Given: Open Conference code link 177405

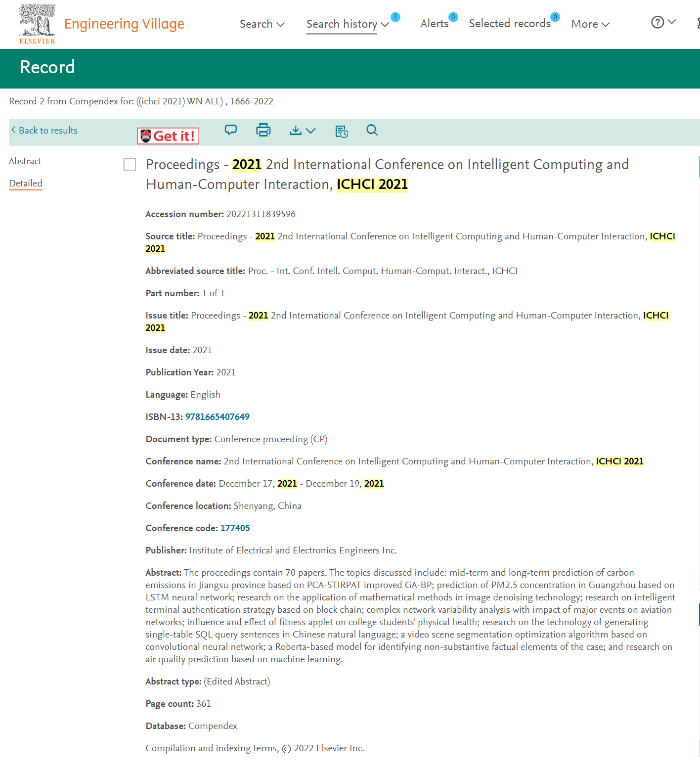Looking at the screenshot, I should pos(235,528).
